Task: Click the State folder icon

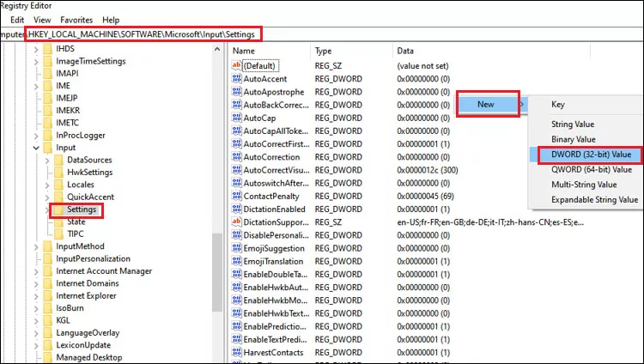Action: pyautogui.click(x=59, y=221)
